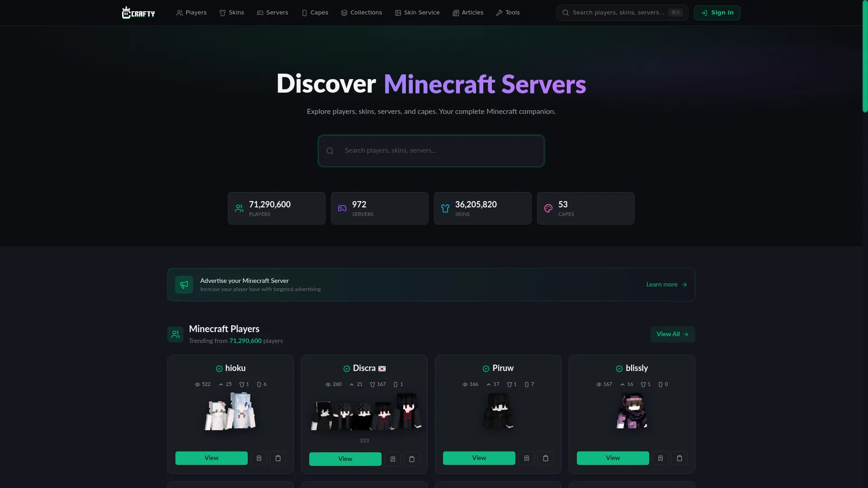Click the Sign In button
This screenshot has height=488, width=868.
pyautogui.click(x=717, y=13)
